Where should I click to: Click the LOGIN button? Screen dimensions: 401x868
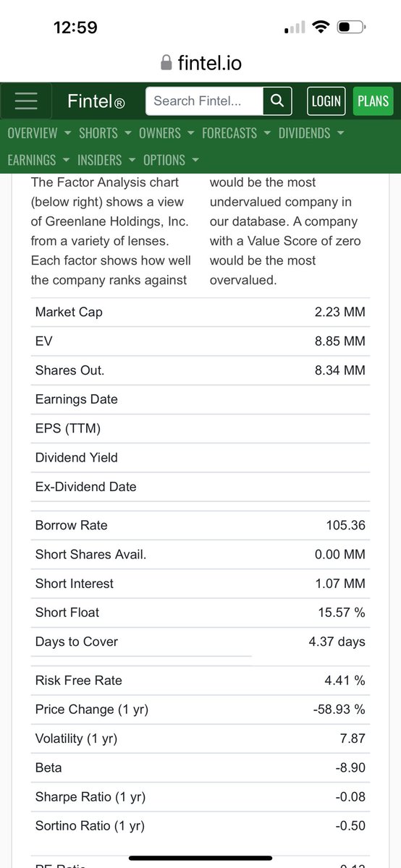click(326, 101)
